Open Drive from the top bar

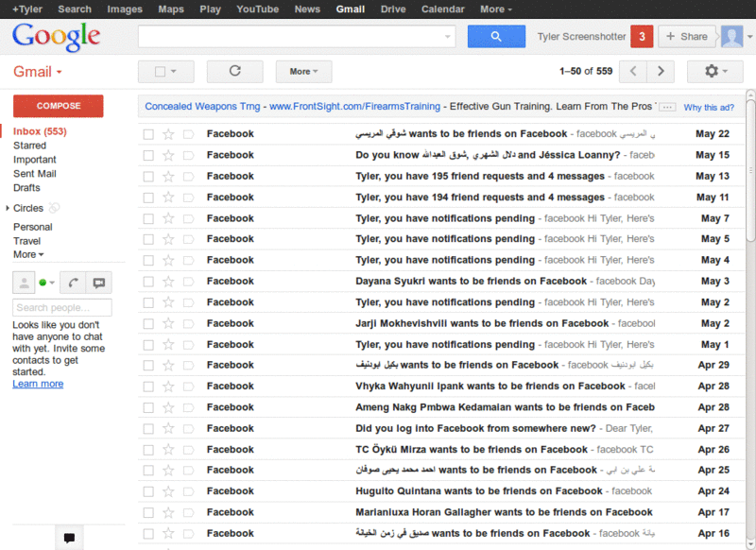point(393,9)
